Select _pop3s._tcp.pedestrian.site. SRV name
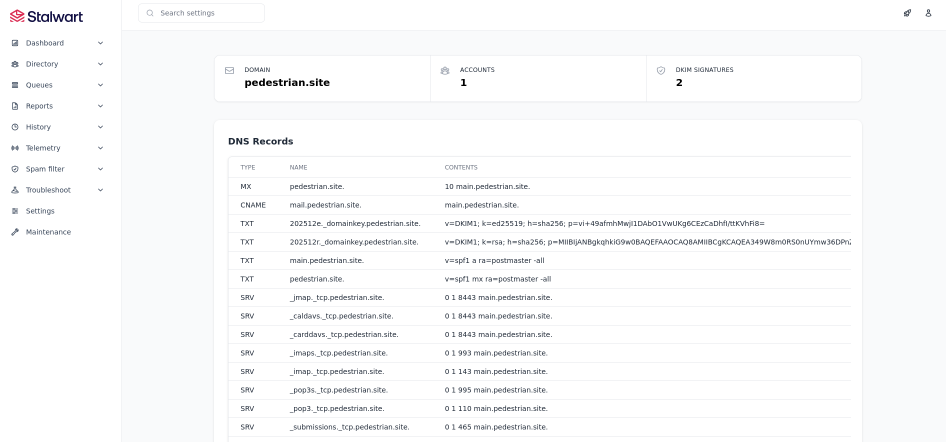Screen dimensions: 946x442 click(338, 390)
